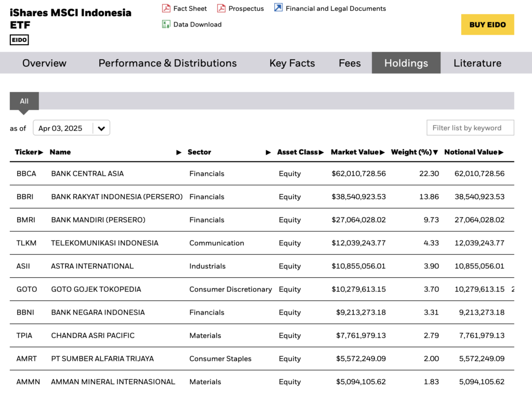Select the All holdings sub-tab
This screenshot has width=532, height=394.
pyautogui.click(x=24, y=101)
